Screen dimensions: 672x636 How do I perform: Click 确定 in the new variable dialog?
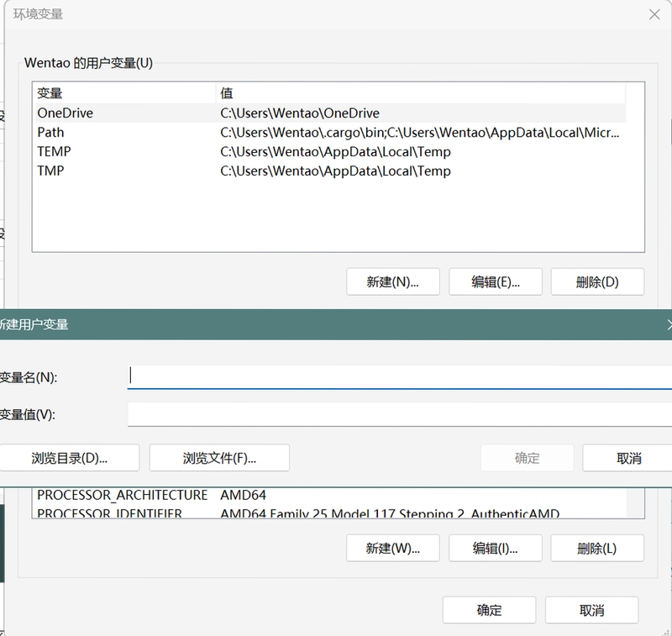pyautogui.click(x=528, y=458)
